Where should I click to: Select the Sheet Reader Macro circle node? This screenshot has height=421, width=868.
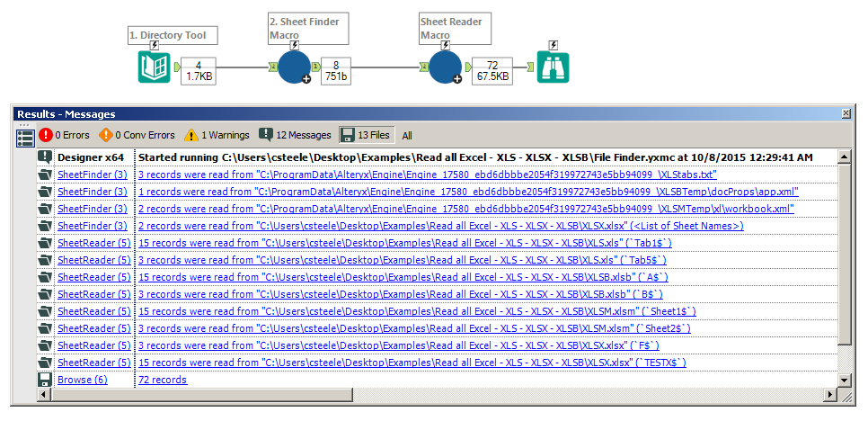pos(446,67)
